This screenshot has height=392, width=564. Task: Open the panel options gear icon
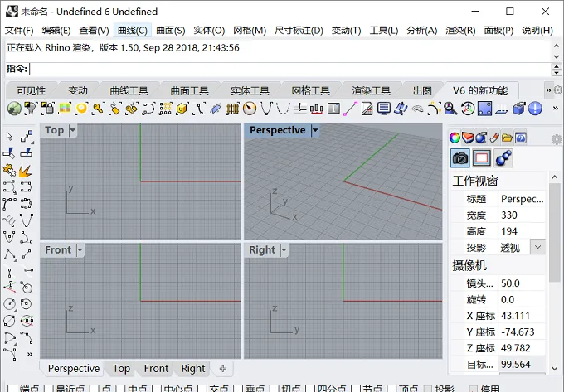pyautogui.click(x=556, y=139)
